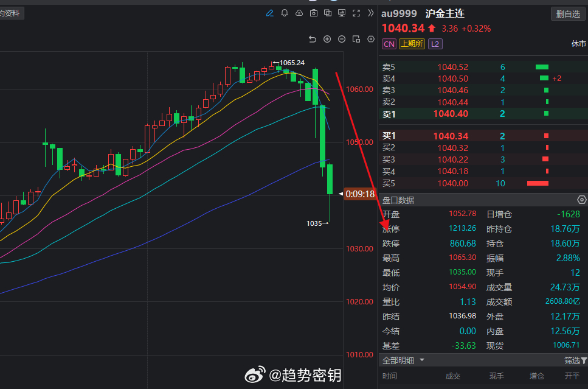Click the zoom out minus icon

[341, 39]
